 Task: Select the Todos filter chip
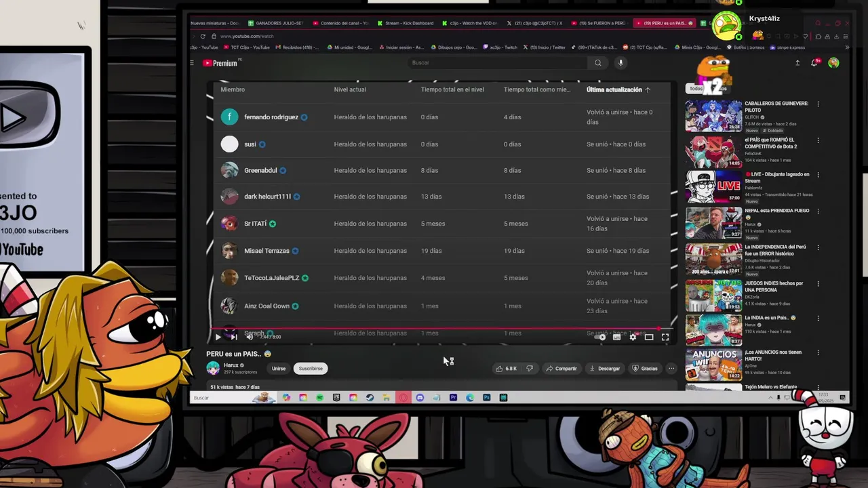tap(696, 89)
